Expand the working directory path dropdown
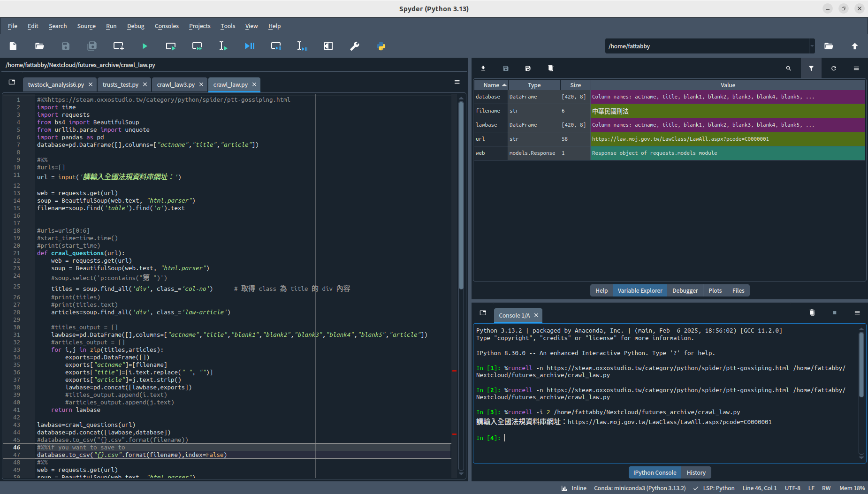 [x=812, y=46]
